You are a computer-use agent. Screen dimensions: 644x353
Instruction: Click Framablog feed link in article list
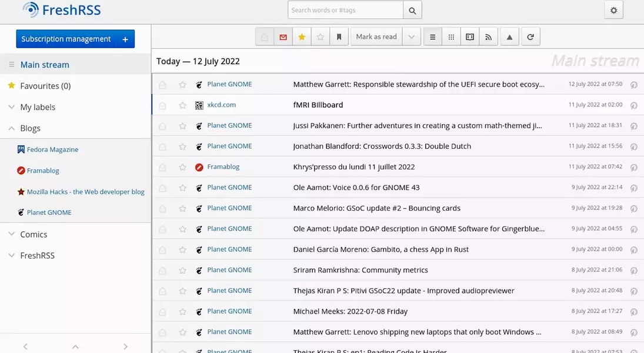point(223,167)
